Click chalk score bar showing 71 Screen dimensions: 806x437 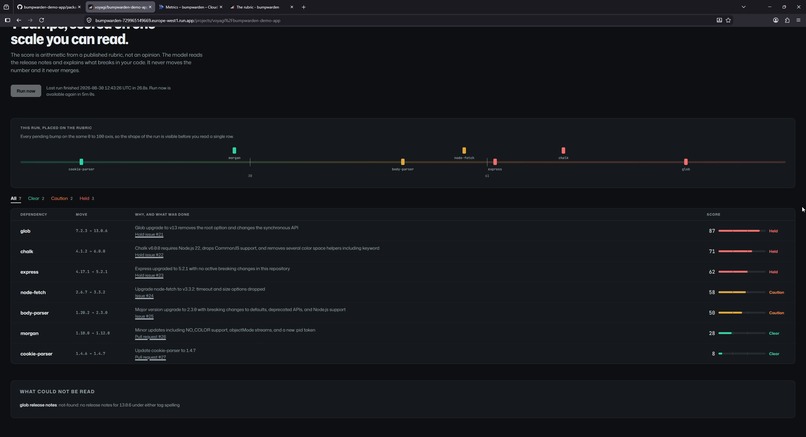(x=741, y=251)
